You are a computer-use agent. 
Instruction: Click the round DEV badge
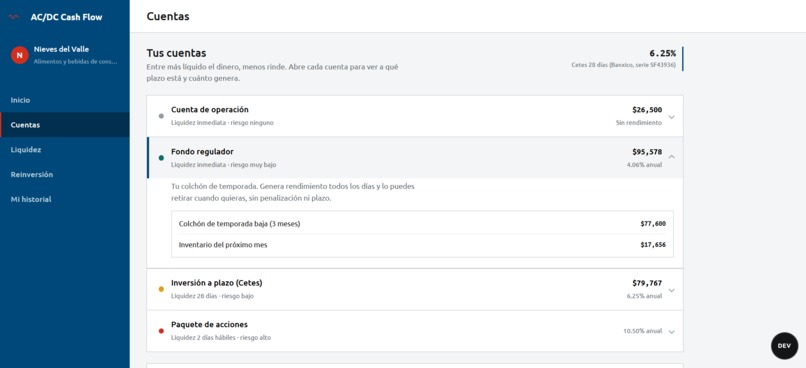point(784,346)
